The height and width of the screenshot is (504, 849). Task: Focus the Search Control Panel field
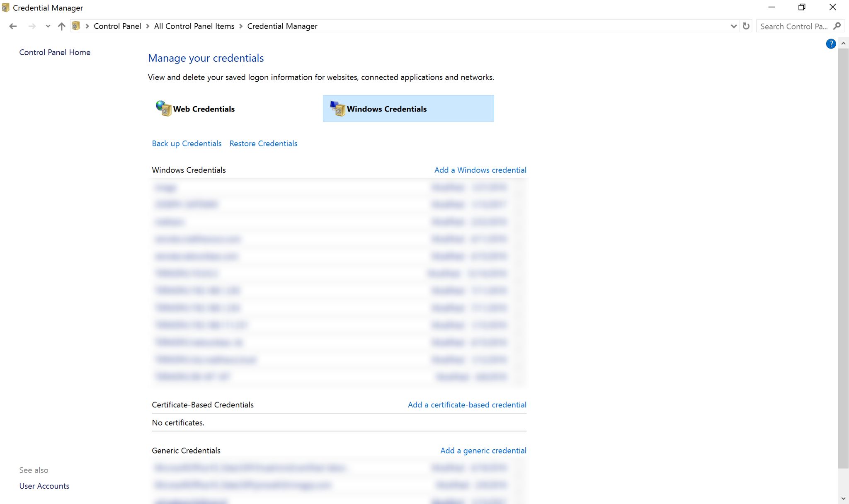pos(794,26)
